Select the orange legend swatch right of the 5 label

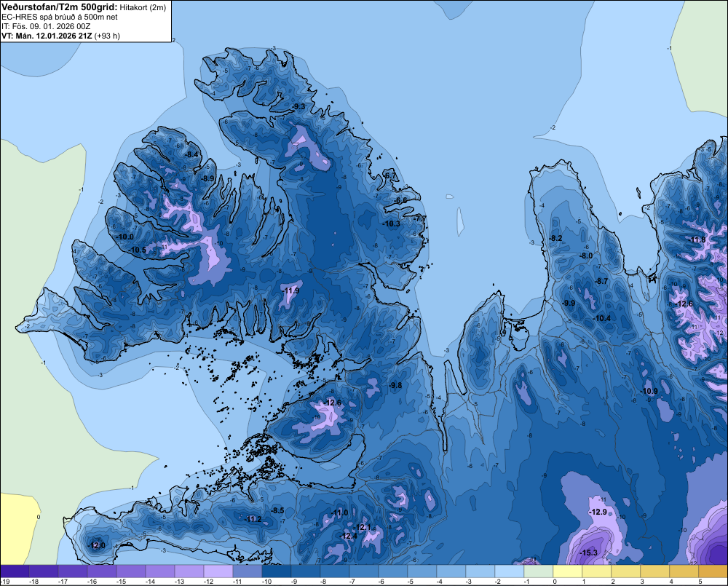point(713,571)
